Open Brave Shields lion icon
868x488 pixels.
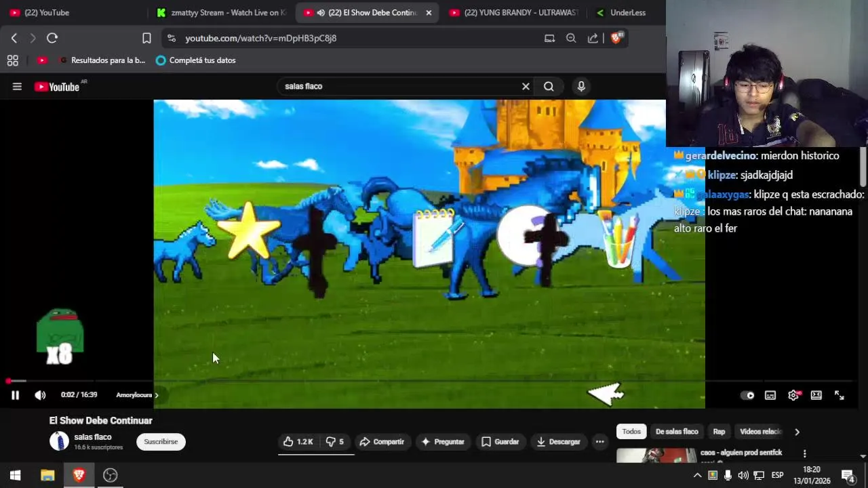point(616,38)
